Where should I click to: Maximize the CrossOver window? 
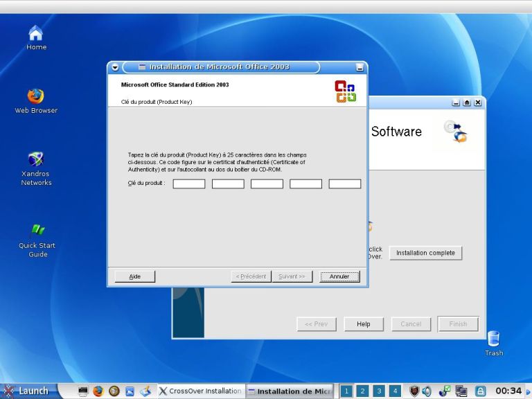[467, 102]
